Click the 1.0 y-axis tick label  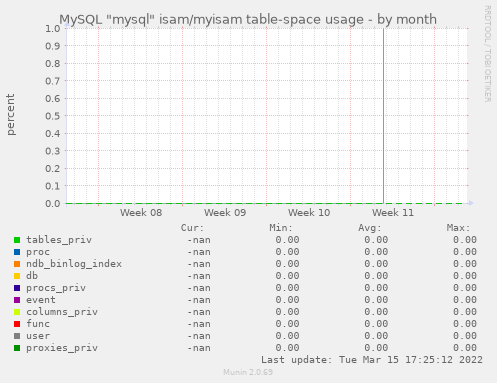pos(53,29)
